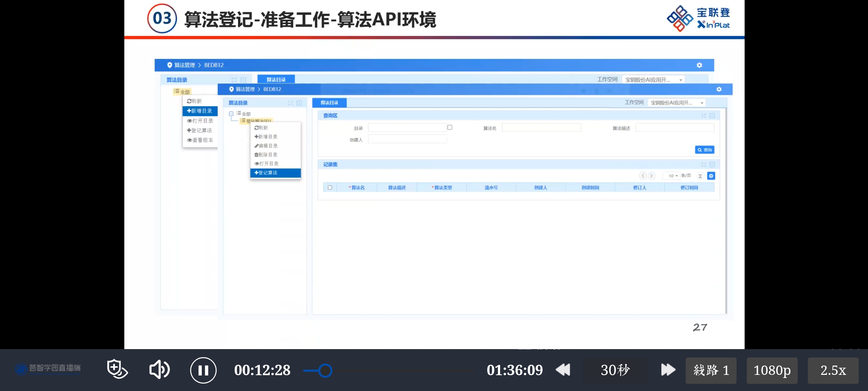This screenshot has width=868, height=391.
Task: Click the blue gear icon in the record set toolbar
Action: tap(711, 176)
